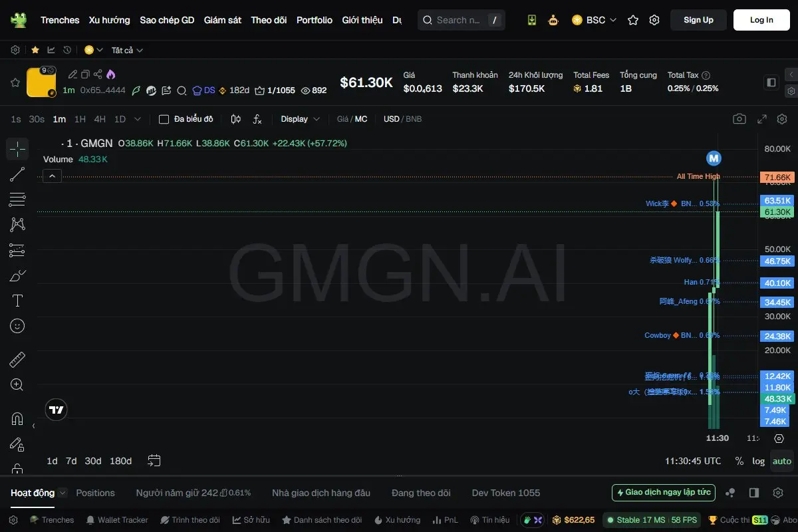
Task: Click the purple flame icon
Action: point(110,74)
